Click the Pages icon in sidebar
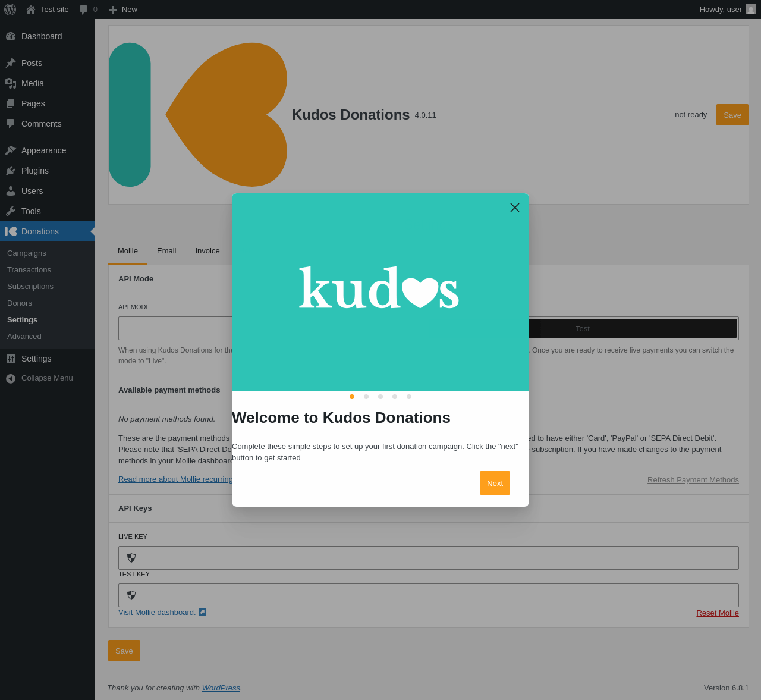Screen dimensions: 761x700 [11, 103]
